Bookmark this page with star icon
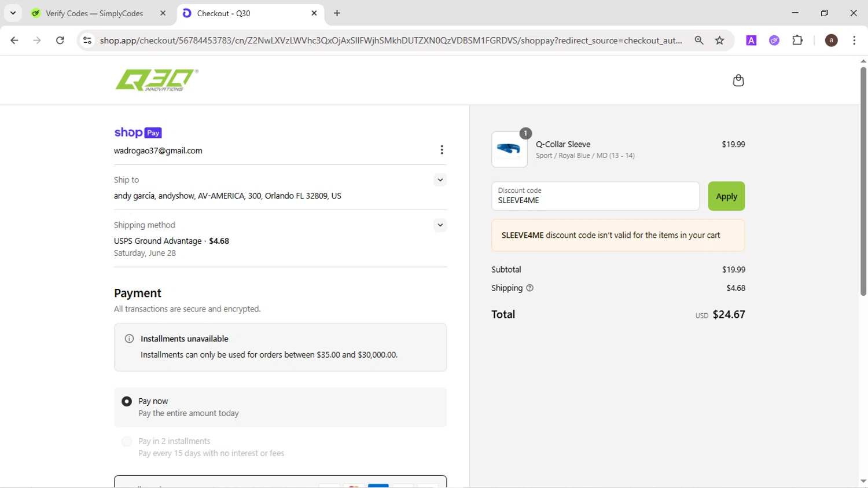The width and height of the screenshot is (868, 488). point(720,41)
